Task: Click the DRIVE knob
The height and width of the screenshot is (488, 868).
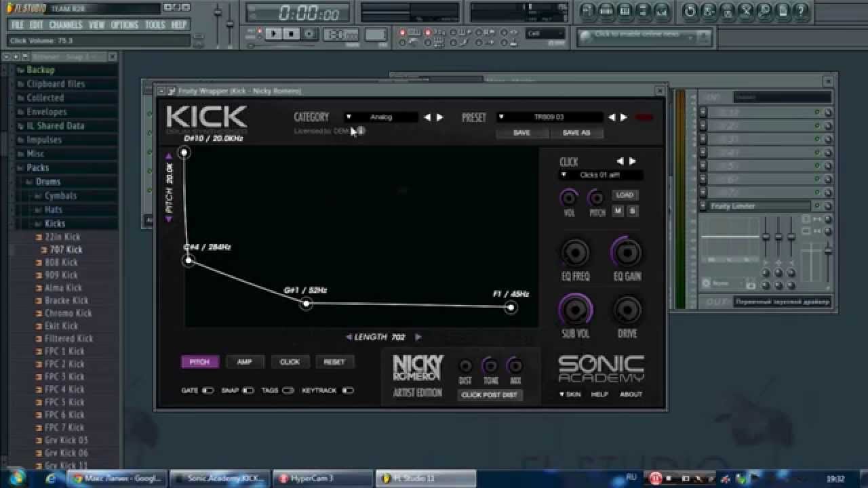Action: pyautogui.click(x=627, y=310)
